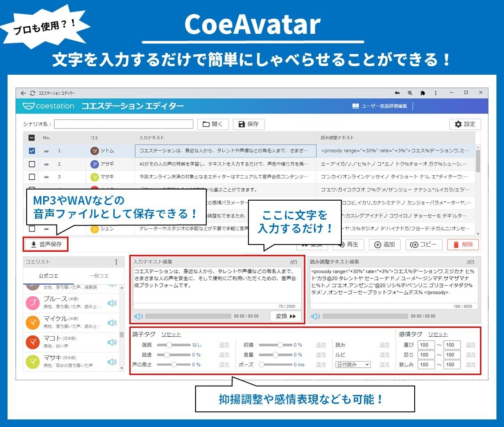The width and height of the screenshot is (504, 427).
Task: Toggle the select-all checkbox in table header
Action: pos(32,138)
